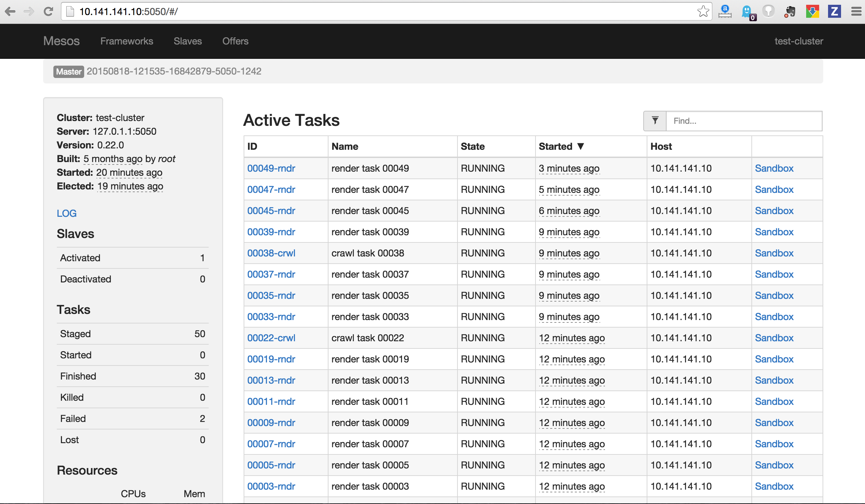The height and width of the screenshot is (504, 865).
Task: Click the filter funnel icon beside Find
Action: pyautogui.click(x=655, y=121)
